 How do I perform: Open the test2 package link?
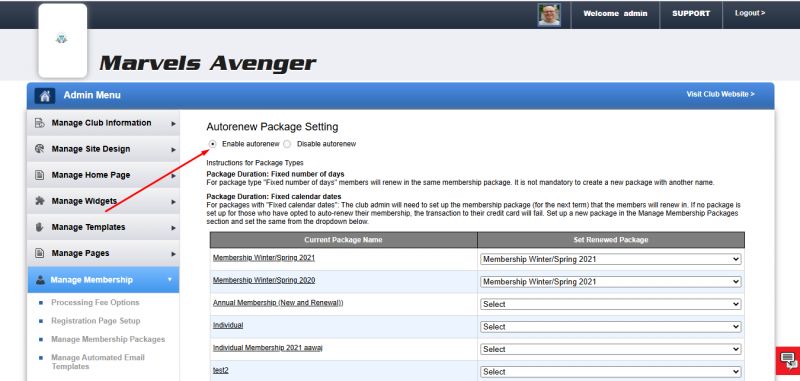tap(220, 371)
